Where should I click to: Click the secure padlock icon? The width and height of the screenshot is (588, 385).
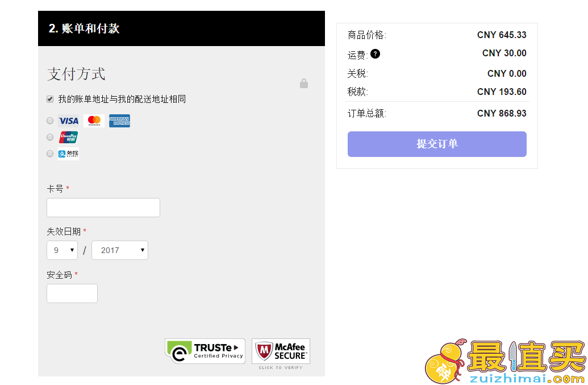[304, 83]
